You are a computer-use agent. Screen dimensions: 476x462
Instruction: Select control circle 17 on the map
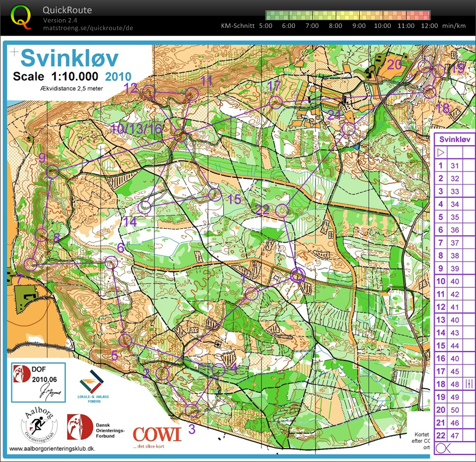tap(276, 101)
